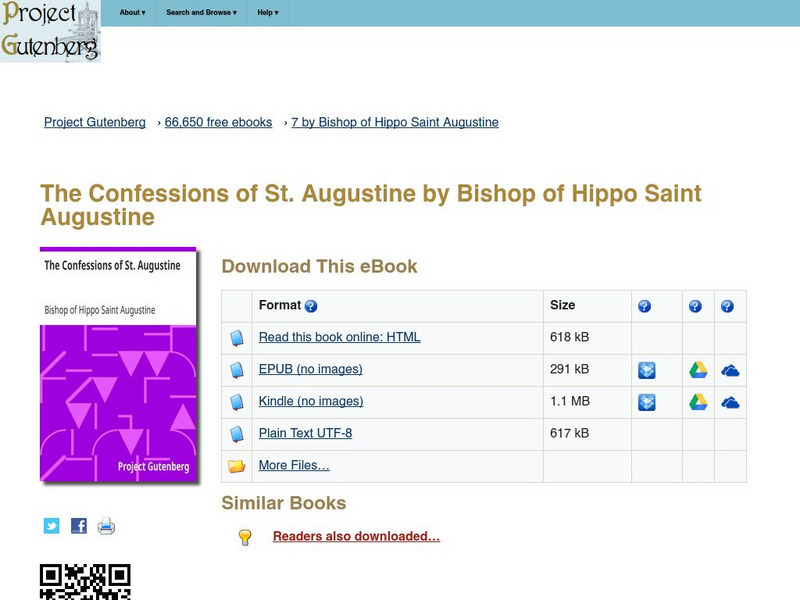The height and width of the screenshot is (600, 800).
Task: Save EPUB to OneDrive
Action: 731,368
